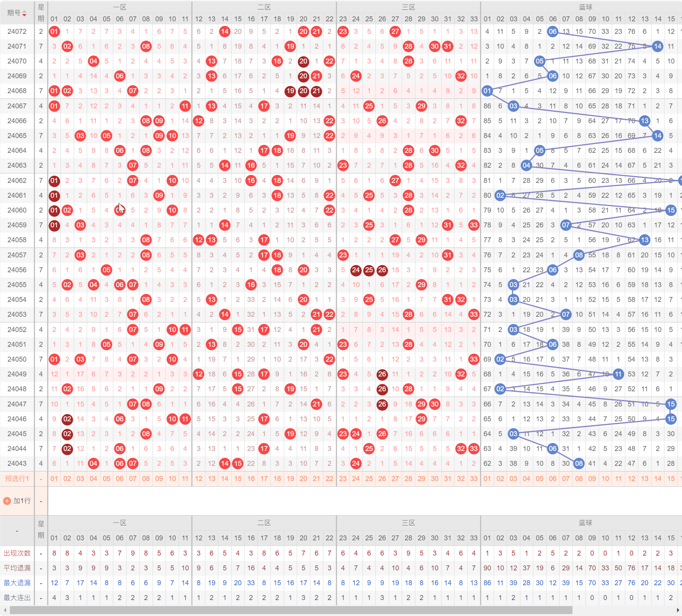
Task: Select the draw number 24047
Action: (17, 404)
